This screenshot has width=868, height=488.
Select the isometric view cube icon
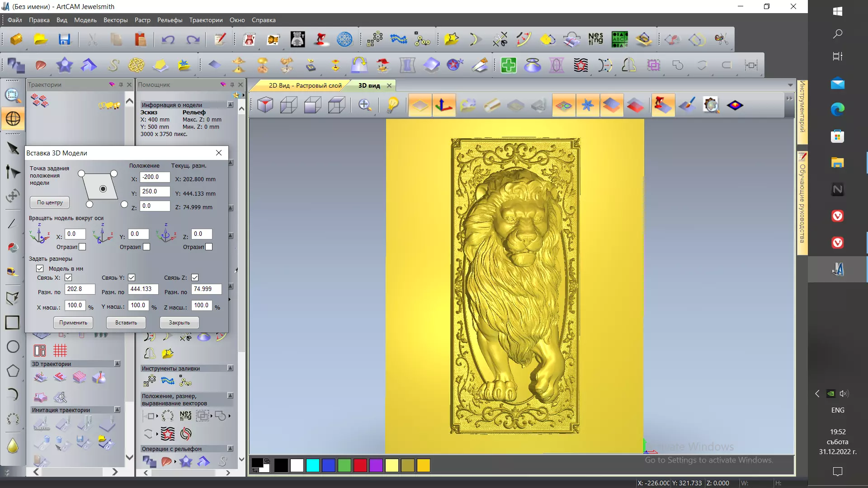(x=265, y=105)
